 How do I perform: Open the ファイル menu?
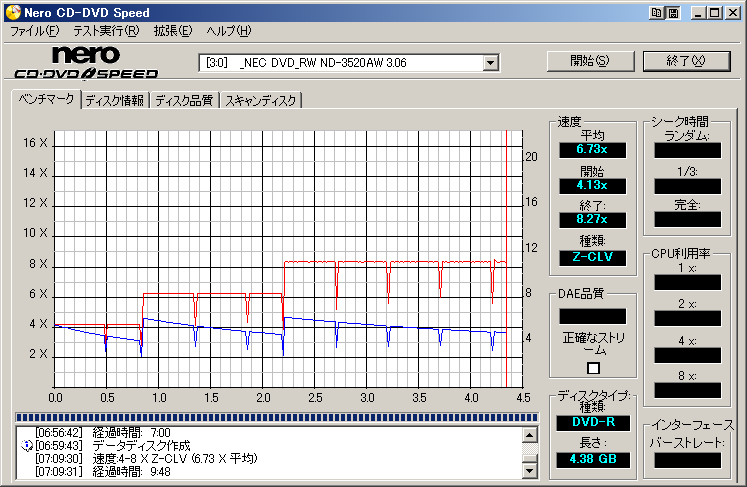click(x=34, y=31)
